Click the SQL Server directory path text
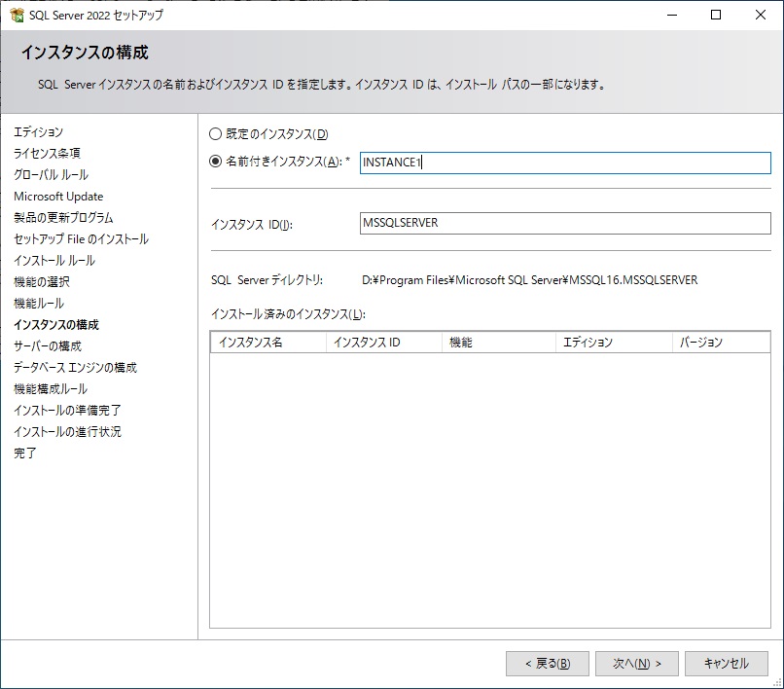Image resolution: width=784 pixels, height=689 pixels. [529, 280]
